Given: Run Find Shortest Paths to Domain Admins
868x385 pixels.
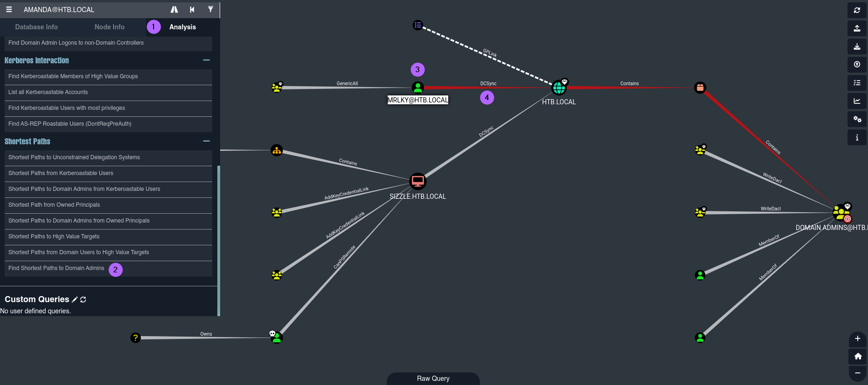Looking at the screenshot, I should pyautogui.click(x=108, y=268).
